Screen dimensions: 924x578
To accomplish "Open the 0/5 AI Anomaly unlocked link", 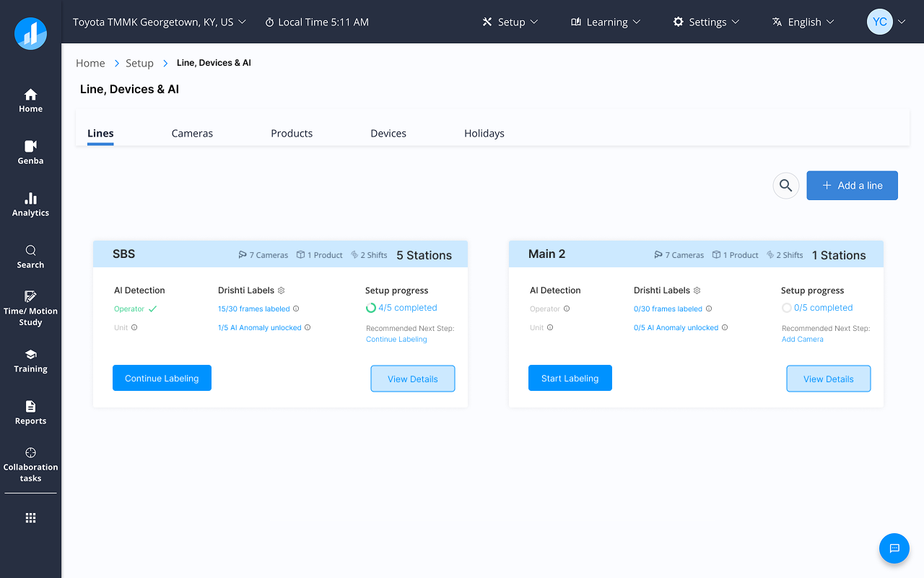I will point(676,327).
